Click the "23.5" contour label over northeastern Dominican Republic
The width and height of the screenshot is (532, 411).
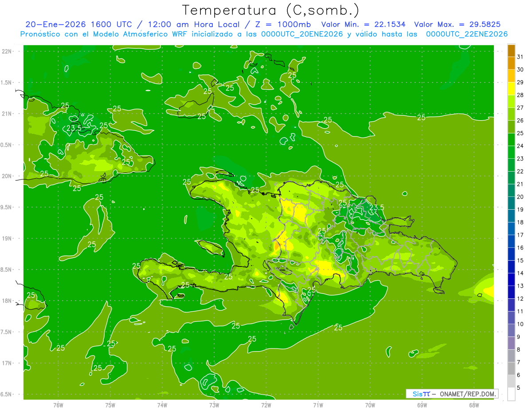(376, 207)
